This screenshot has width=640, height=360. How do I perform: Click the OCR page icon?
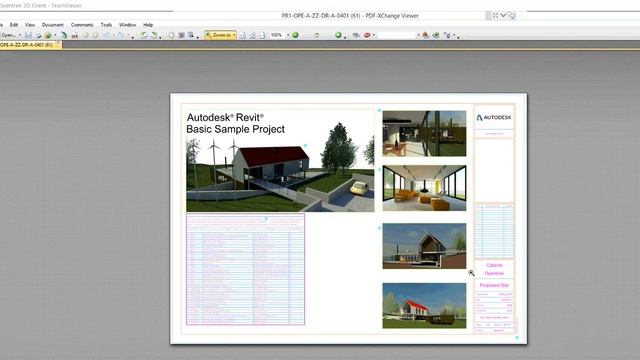click(74, 36)
